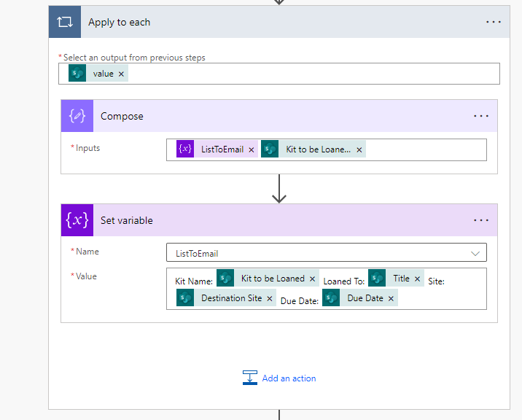Click inside the Compose Inputs field
Viewport: 522px width, 420px height.
tap(423, 149)
